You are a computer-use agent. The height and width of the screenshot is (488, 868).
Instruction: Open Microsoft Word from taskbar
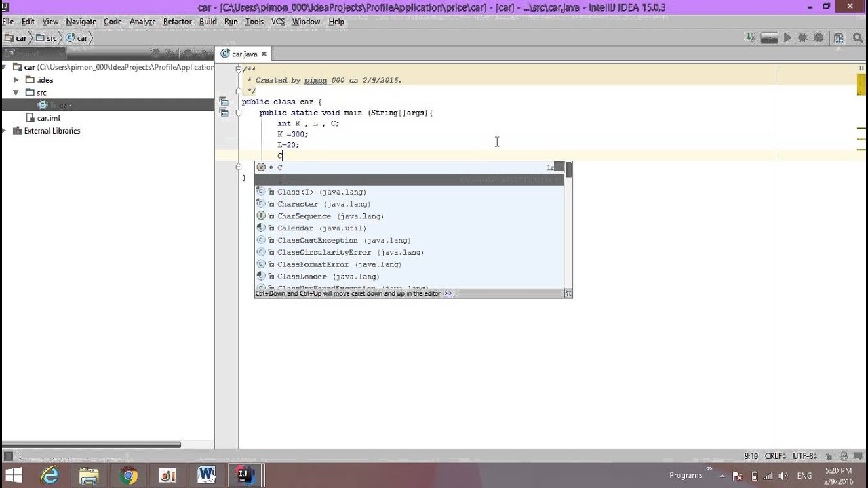[x=206, y=475]
